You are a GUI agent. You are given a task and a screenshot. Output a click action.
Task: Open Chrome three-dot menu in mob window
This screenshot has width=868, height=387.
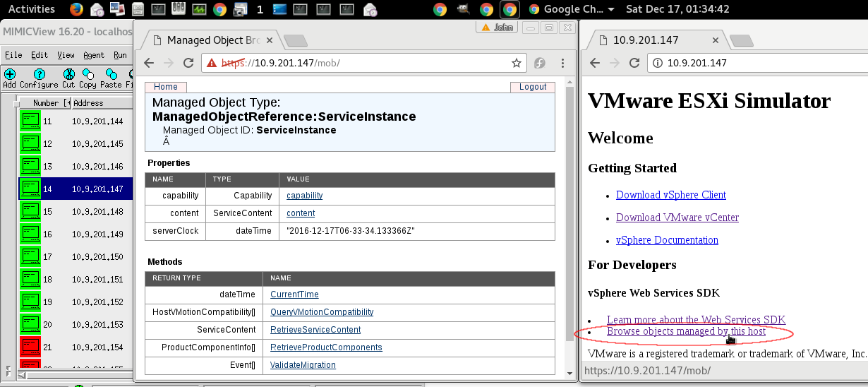tap(562, 63)
